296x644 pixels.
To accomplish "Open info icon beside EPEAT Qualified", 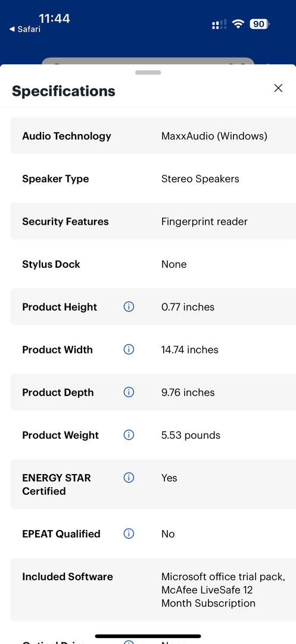I will 129,534.
